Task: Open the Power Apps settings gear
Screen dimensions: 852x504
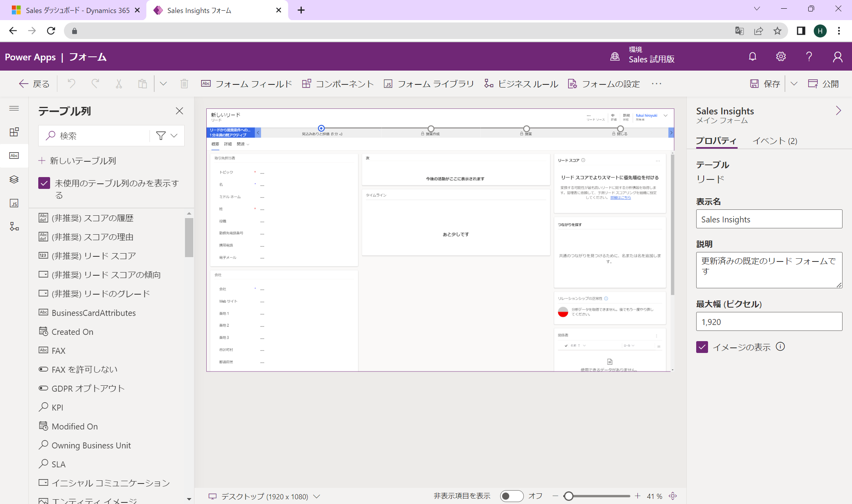Action: pos(781,57)
